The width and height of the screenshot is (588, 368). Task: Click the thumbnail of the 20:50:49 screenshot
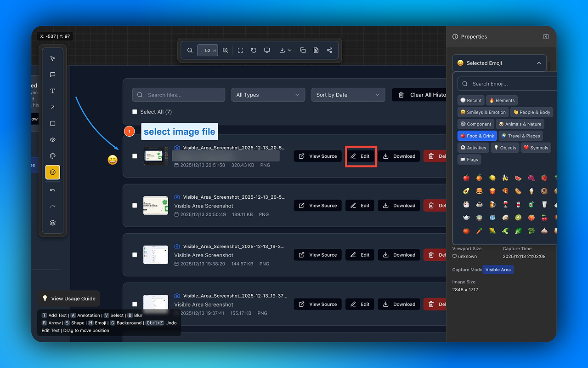click(156, 206)
